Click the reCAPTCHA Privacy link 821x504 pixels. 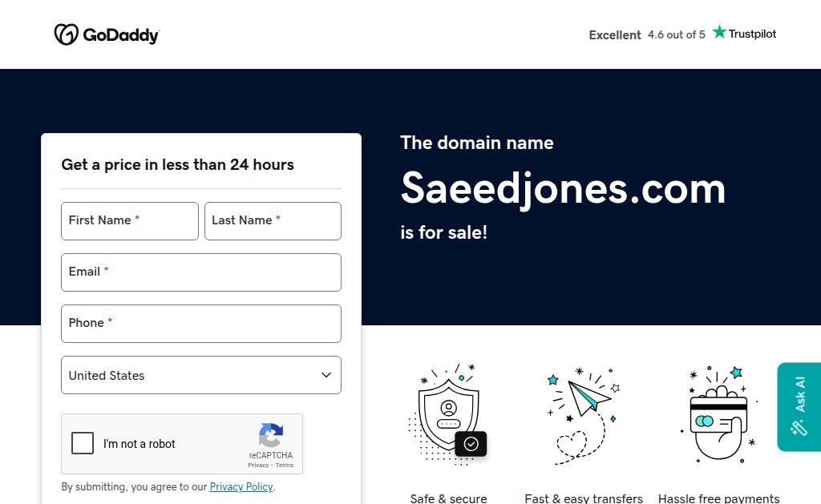click(258, 465)
